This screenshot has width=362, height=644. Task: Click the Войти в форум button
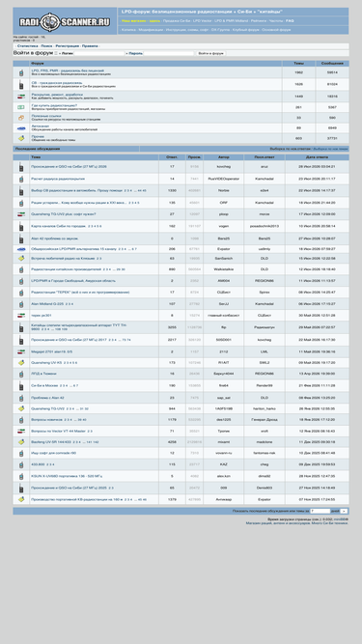[x=211, y=53]
